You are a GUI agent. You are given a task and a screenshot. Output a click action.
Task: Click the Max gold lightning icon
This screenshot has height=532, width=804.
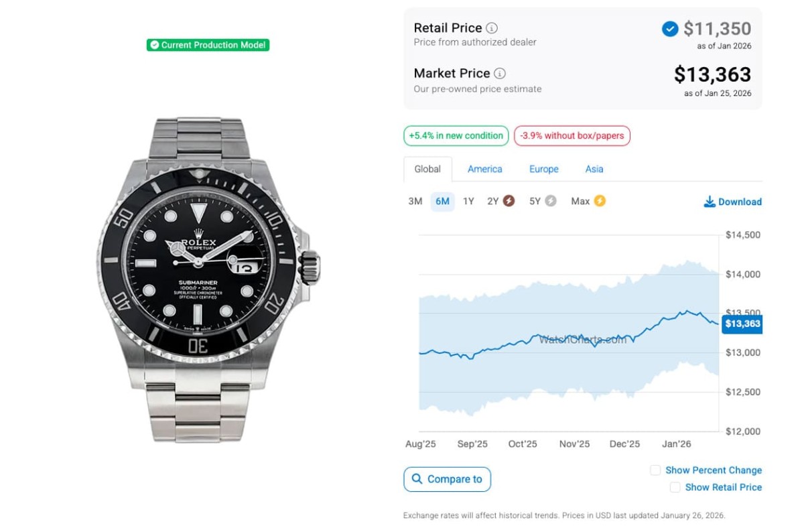pyautogui.click(x=600, y=201)
